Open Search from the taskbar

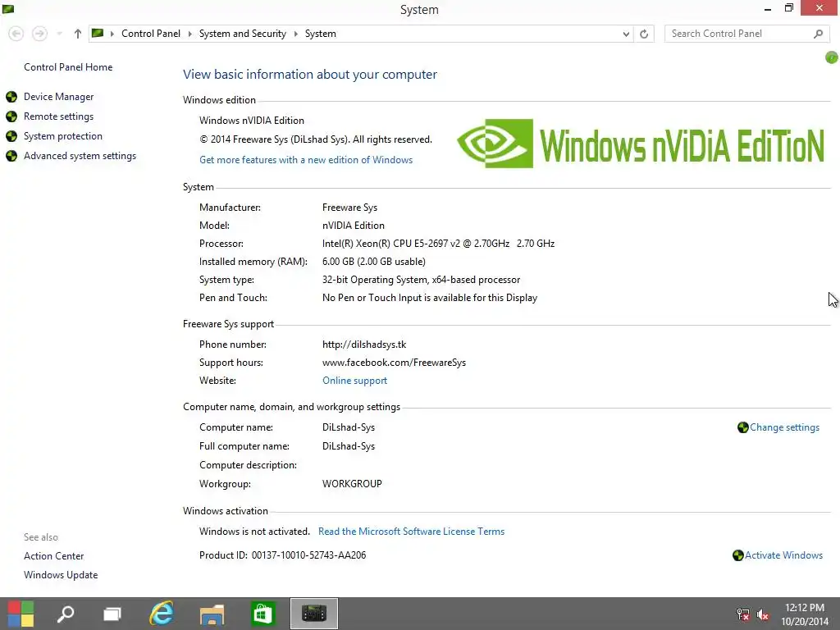tap(66, 614)
